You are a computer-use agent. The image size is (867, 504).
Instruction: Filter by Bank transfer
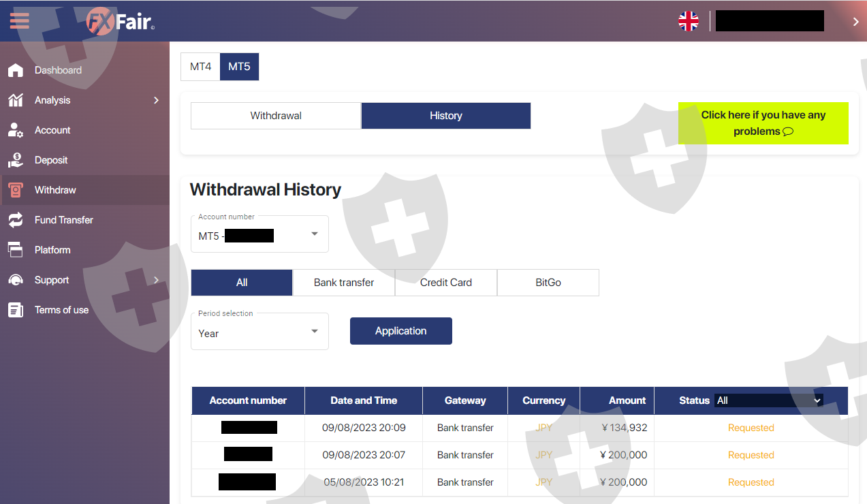pyautogui.click(x=344, y=283)
